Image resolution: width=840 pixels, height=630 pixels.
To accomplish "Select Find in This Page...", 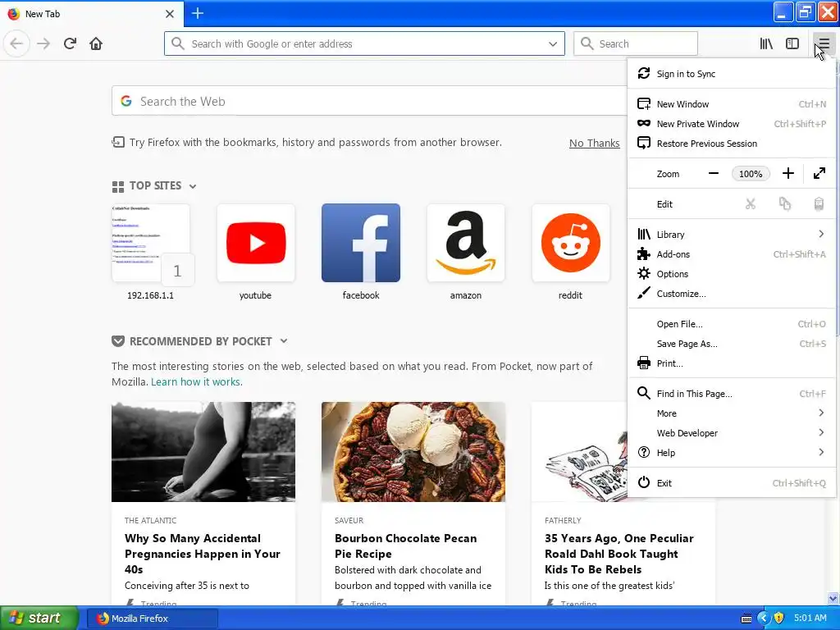I will [731, 394].
